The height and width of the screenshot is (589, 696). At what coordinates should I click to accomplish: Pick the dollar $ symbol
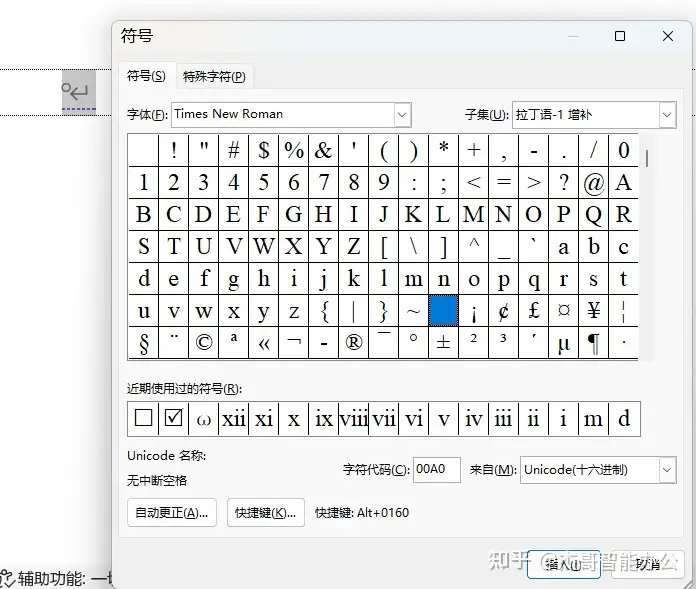tap(264, 150)
